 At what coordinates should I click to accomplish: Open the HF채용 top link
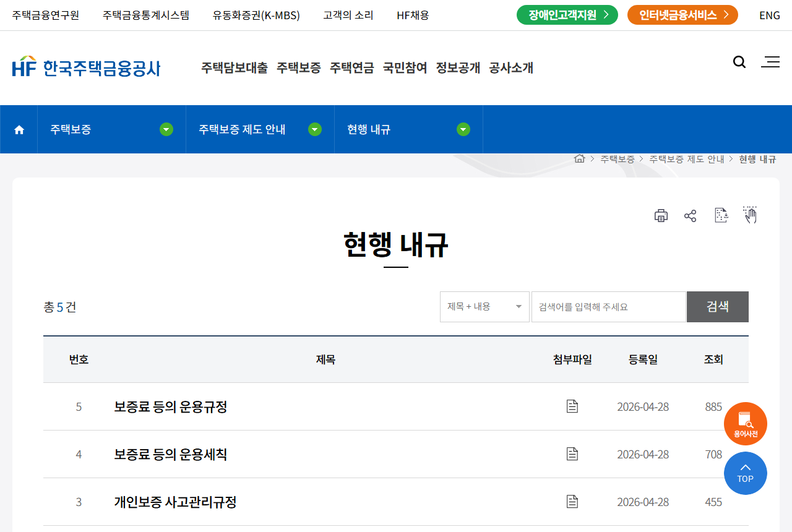click(413, 15)
